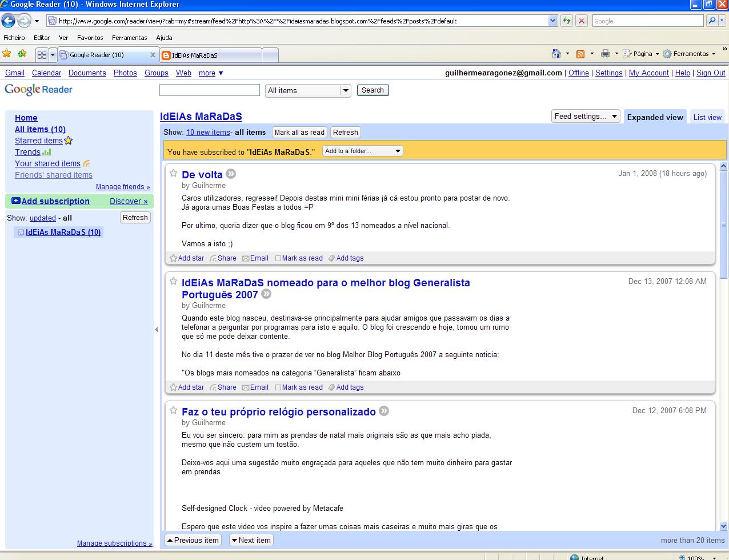
Task: Open the recent pages dropdown next to Forward
Action: (37, 21)
